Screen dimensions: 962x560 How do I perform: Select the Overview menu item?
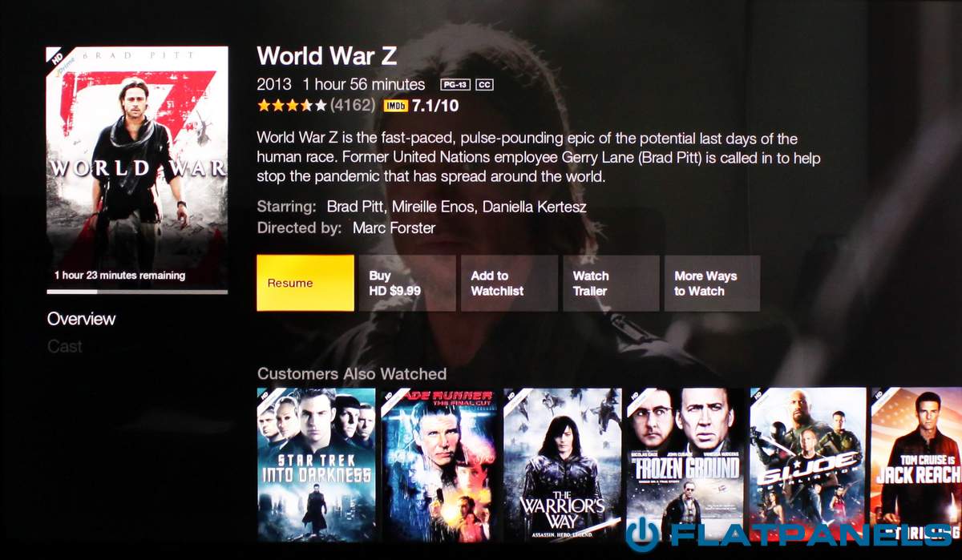click(81, 319)
